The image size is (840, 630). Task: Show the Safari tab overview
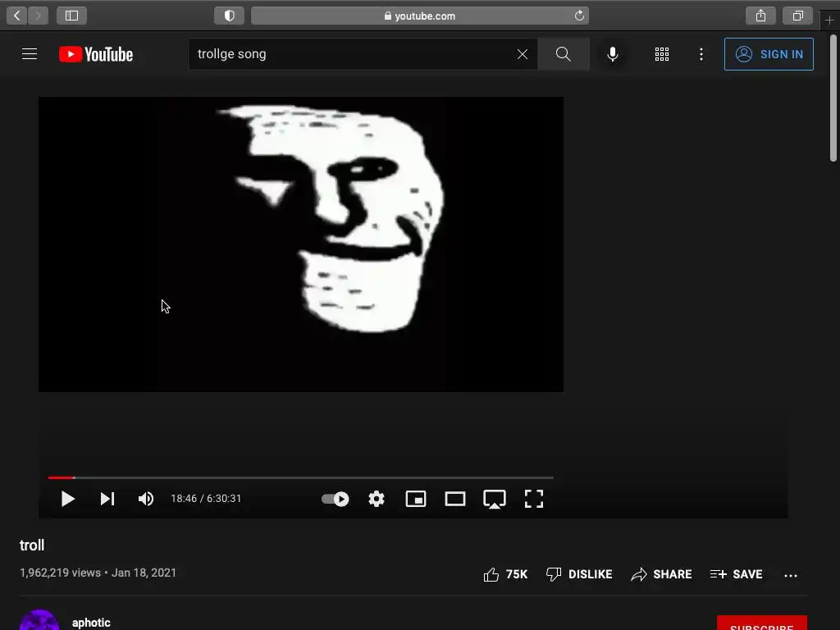coord(797,16)
